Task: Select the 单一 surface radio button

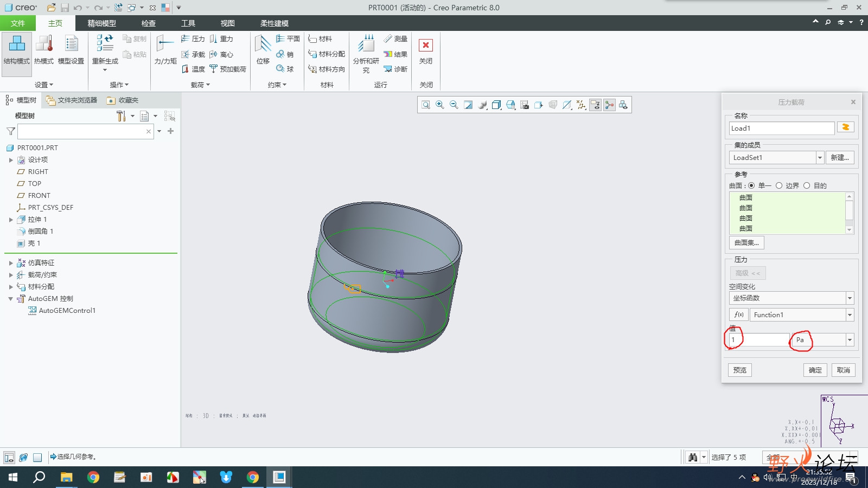Action: click(751, 185)
